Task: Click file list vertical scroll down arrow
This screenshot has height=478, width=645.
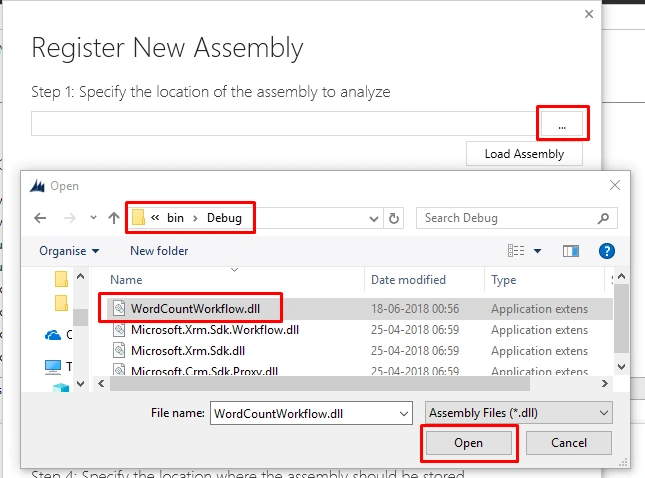Action: (621, 366)
